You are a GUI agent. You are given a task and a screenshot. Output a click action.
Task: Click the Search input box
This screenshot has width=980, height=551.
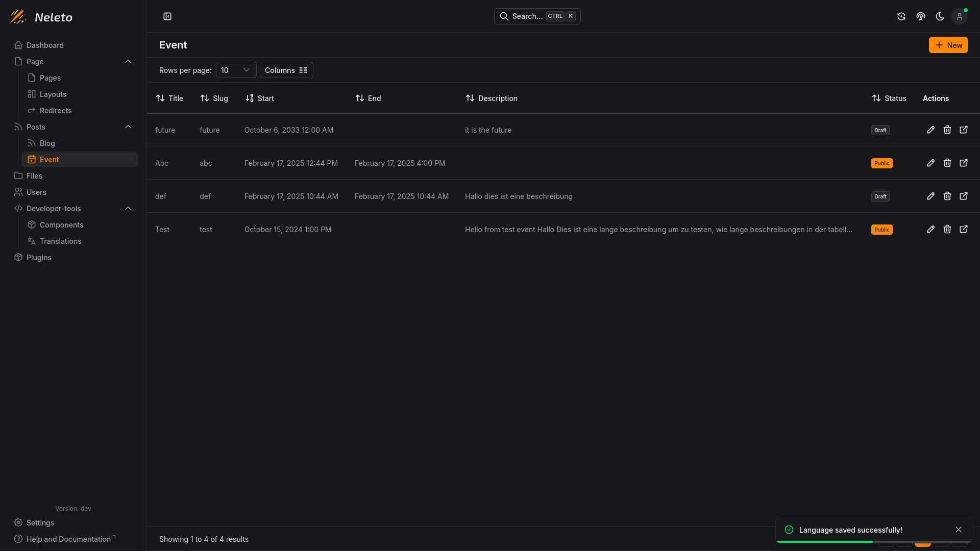coord(537,16)
